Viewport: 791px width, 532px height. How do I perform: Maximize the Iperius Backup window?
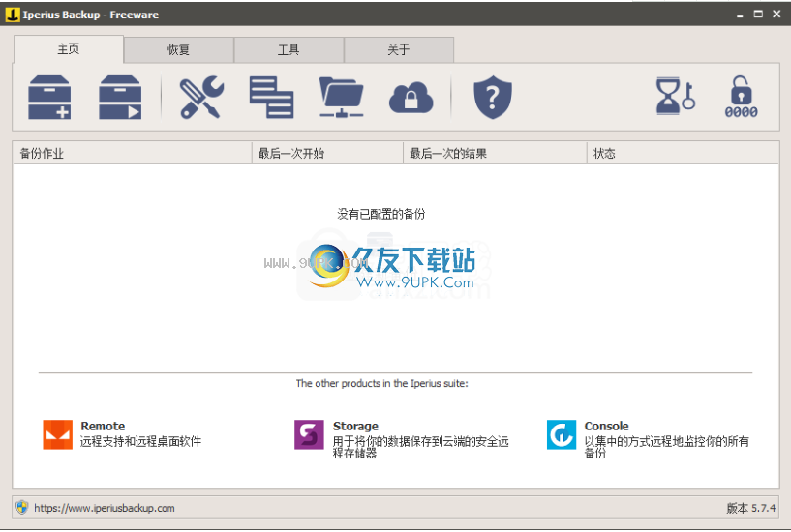[x=758, y=15]
